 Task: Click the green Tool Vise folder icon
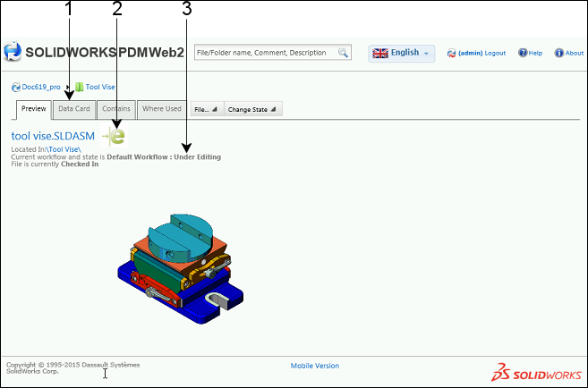click(x=79, y=87)
